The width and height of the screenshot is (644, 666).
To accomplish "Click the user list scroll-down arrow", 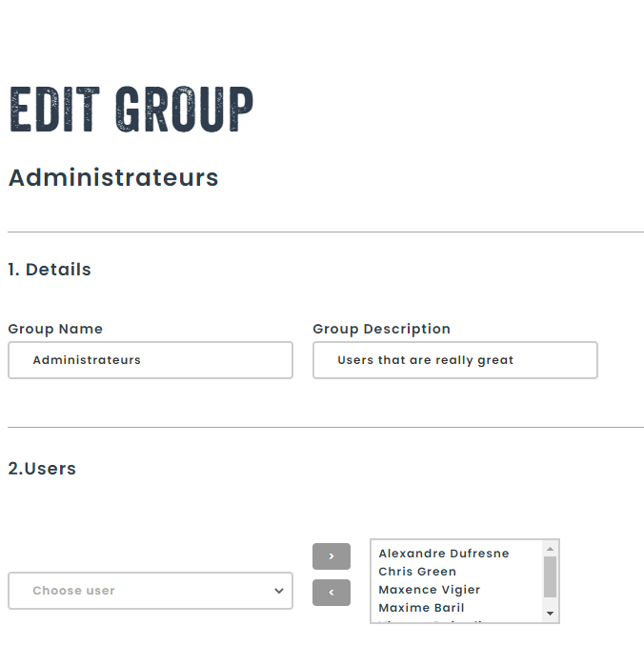I will [x=550, y=614].
